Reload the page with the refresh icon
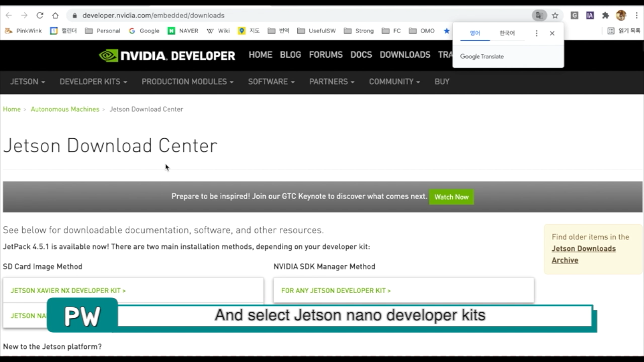The height and width of the screenshot is (362, 644). (40, 16)
